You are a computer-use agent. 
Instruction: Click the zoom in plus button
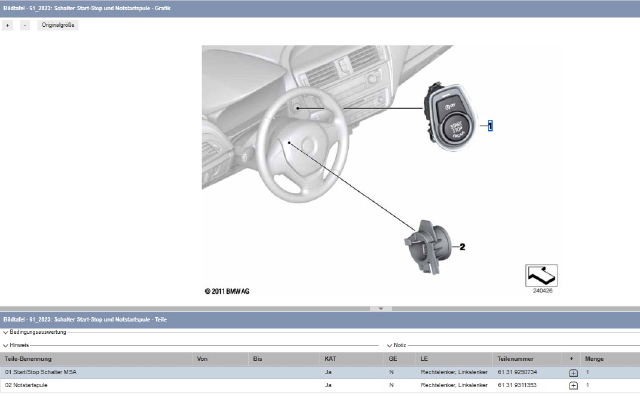pos(7,25)
